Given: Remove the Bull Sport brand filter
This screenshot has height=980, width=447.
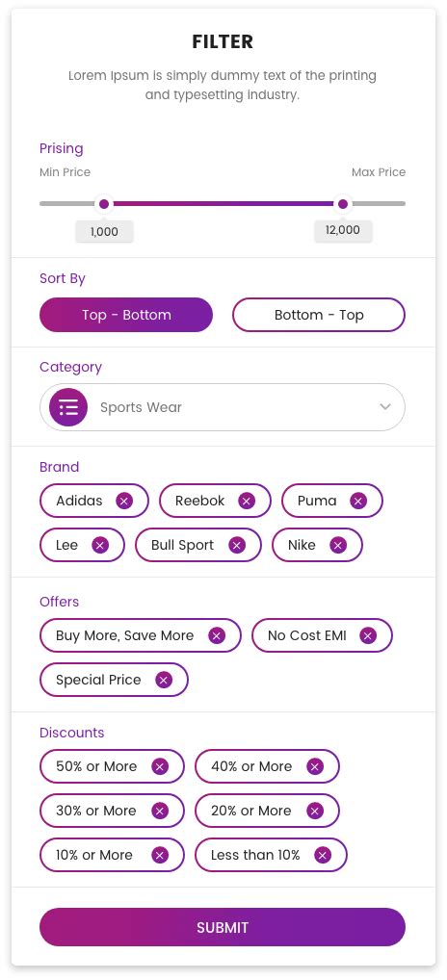Looking at the screenshot, I should (x=237, y=545).
